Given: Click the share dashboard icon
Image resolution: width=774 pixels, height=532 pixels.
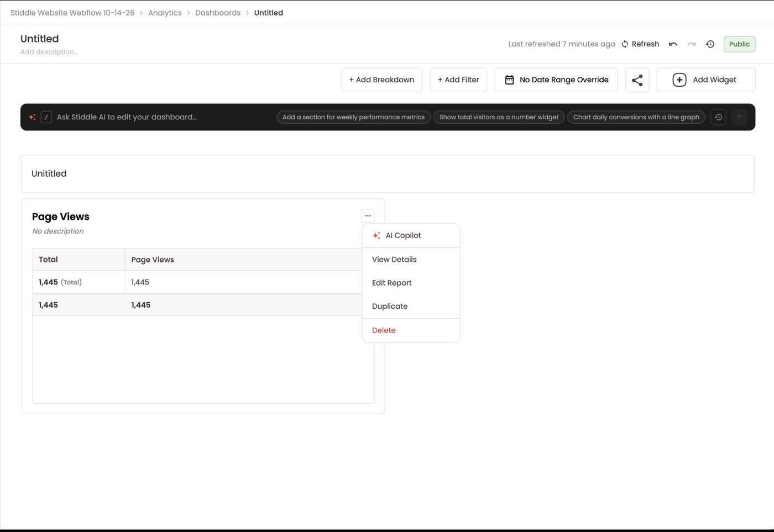Looking at the screenshot, I should tap(637, 80).
